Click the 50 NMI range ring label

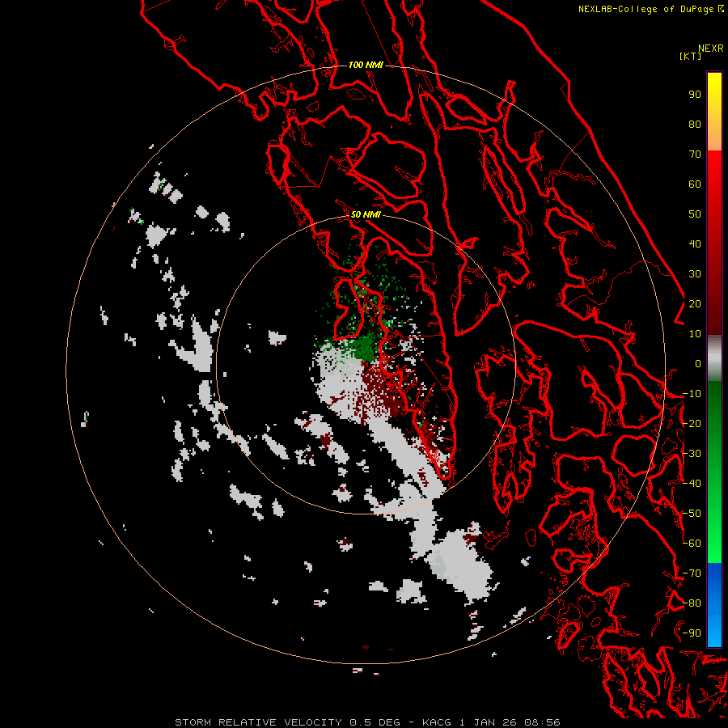click(366, 214)
